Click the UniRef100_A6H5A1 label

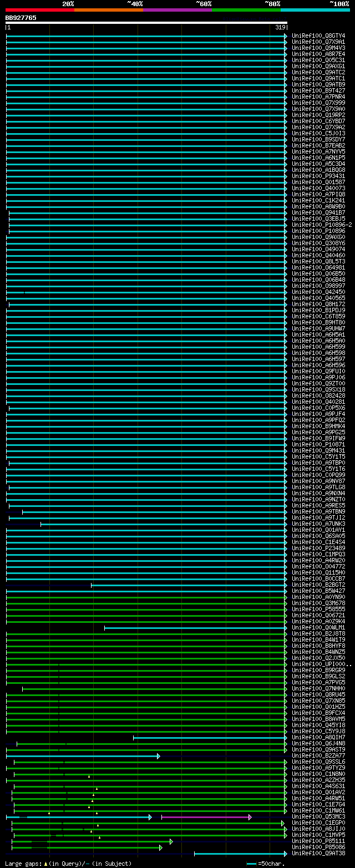(318, 335)
